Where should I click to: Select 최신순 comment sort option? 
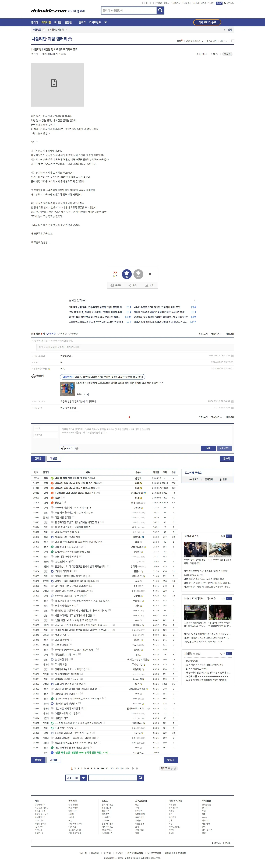[x=62, y=334]
